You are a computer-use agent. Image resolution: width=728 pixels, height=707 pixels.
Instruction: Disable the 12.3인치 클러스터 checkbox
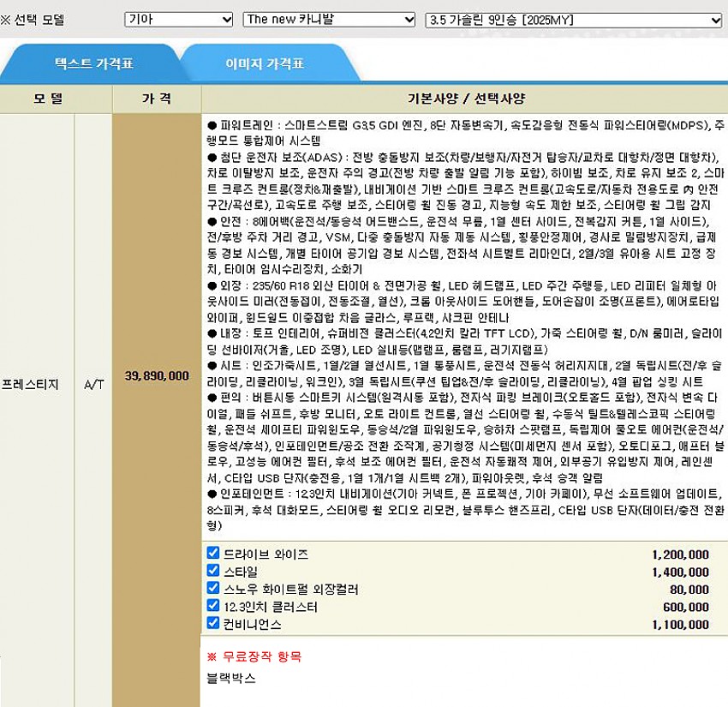pos(213,606)
